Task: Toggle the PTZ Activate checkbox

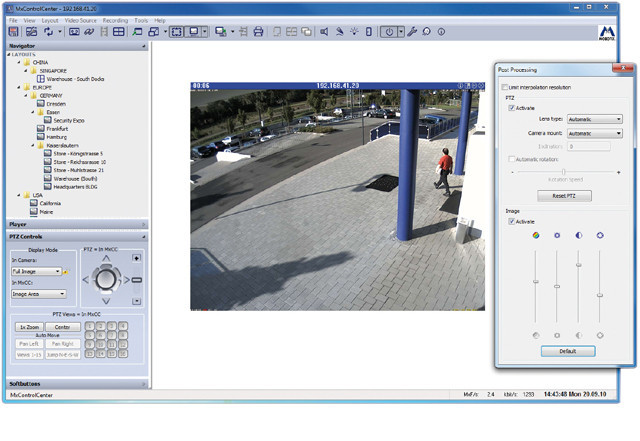Action: tap(512, 107)
